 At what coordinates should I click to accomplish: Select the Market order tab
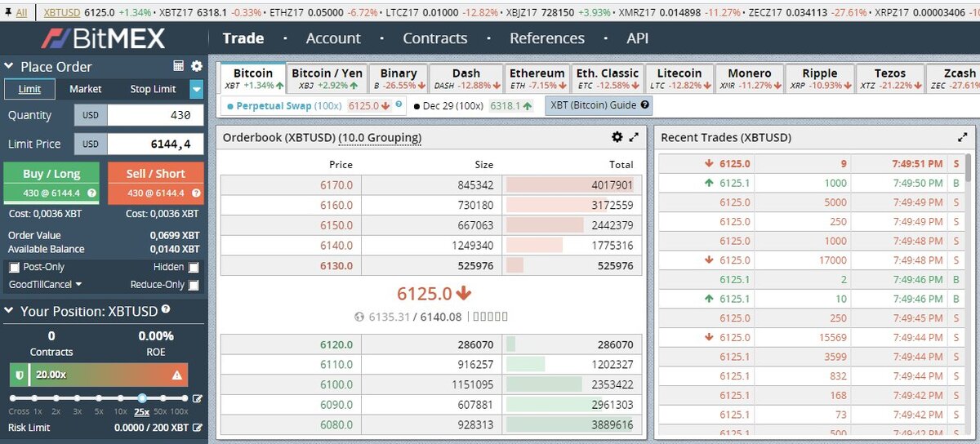point(86,89)
